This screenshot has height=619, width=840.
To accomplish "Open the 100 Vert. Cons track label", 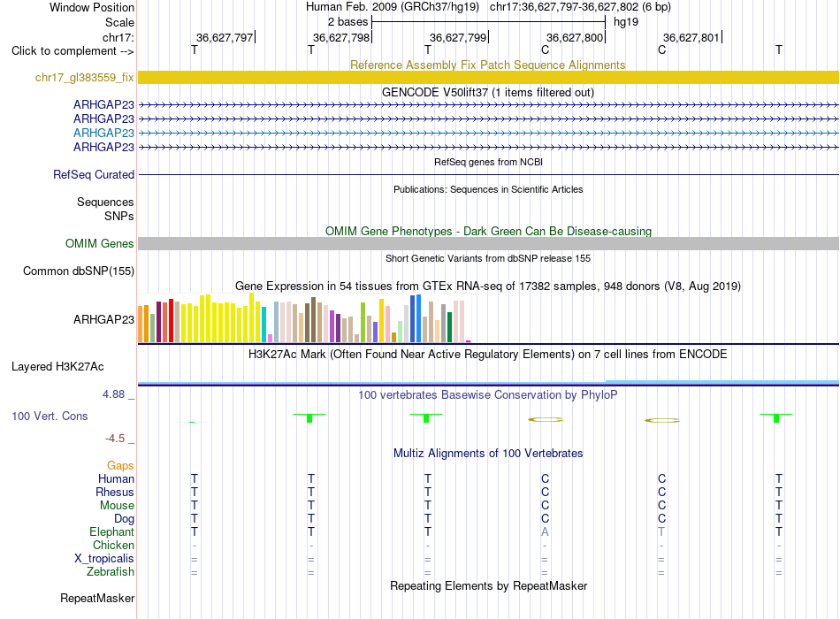I will point(50,416).
